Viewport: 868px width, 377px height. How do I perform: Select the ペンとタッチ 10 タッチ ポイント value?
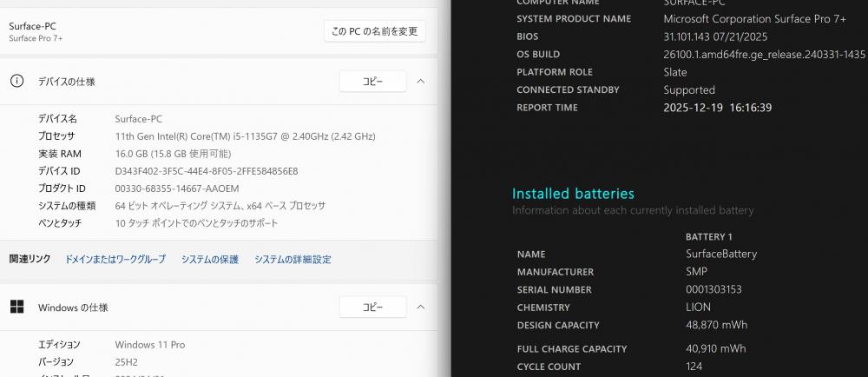pos(196,223)
